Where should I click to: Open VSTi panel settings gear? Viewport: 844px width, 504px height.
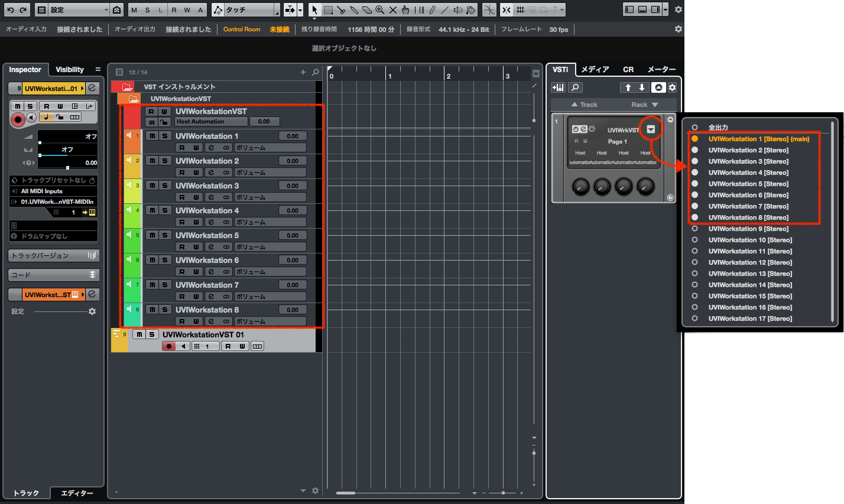click(x=672, y=87)
